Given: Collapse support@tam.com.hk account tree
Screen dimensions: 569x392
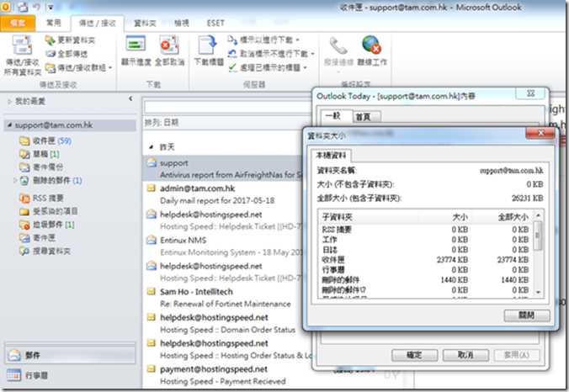Looking at the screenshot, I should (9, 125).
